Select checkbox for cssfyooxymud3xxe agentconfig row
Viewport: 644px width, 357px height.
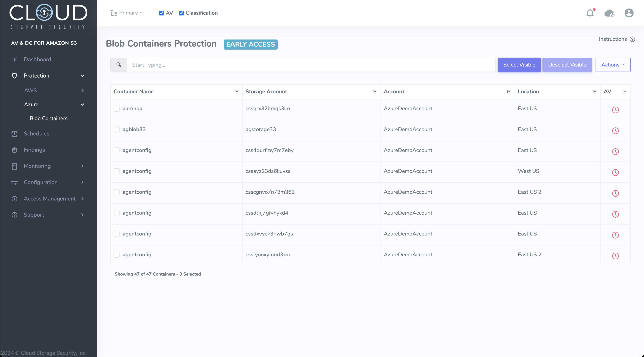point(116,255)
